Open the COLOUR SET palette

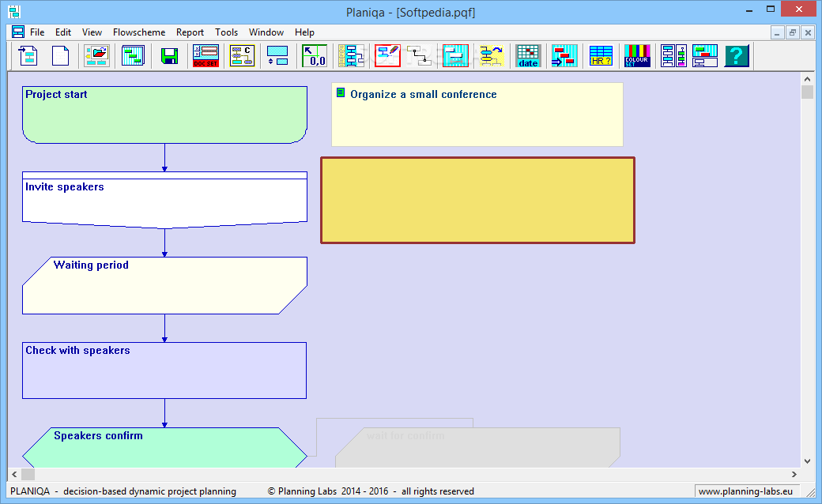[x=637, y=55]
